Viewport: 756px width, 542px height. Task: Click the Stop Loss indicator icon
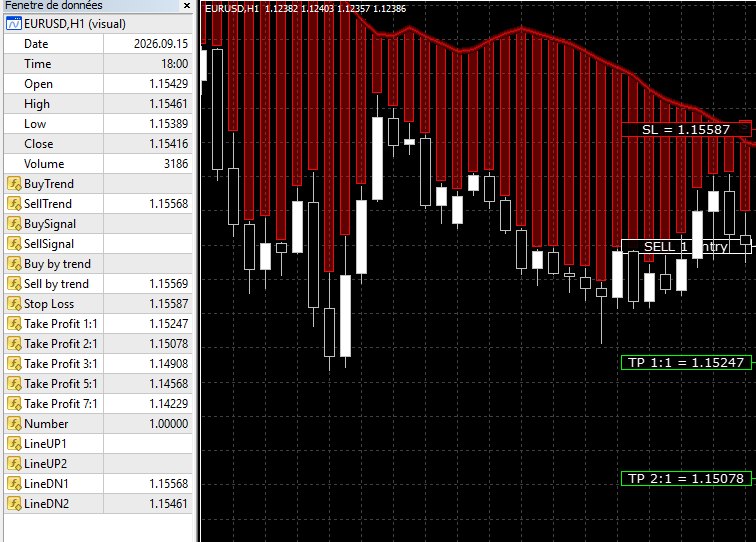tap(14, 304)
